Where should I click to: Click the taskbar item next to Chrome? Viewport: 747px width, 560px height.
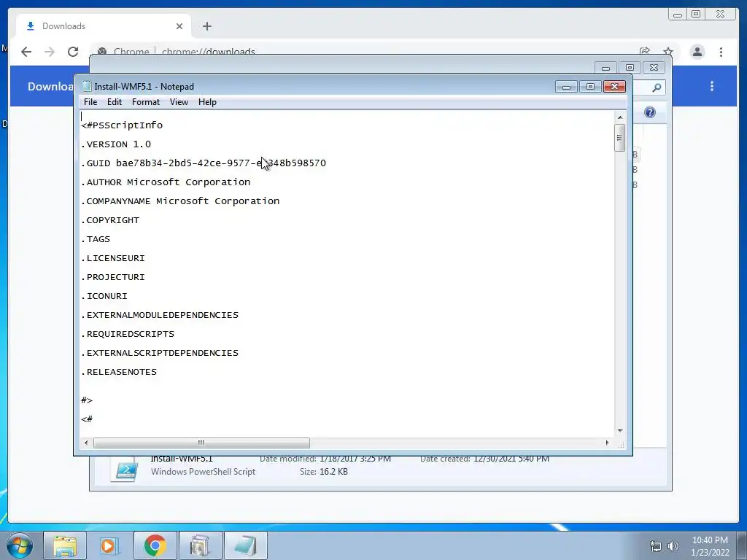200,545
